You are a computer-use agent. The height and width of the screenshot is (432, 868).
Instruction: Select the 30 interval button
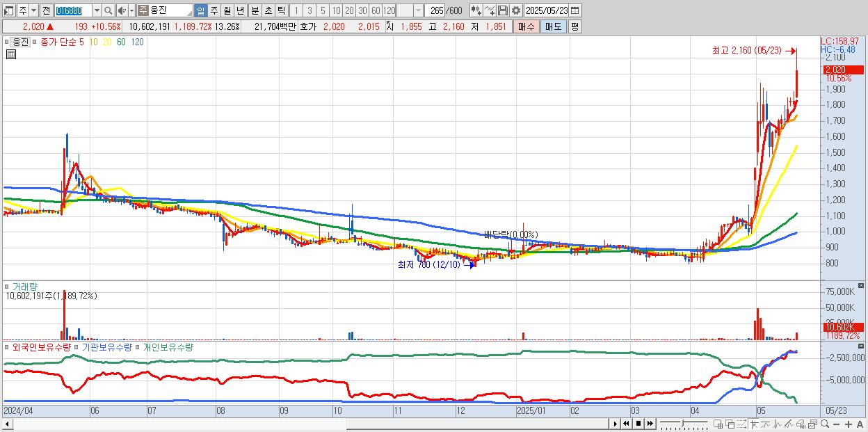(362, 10)
